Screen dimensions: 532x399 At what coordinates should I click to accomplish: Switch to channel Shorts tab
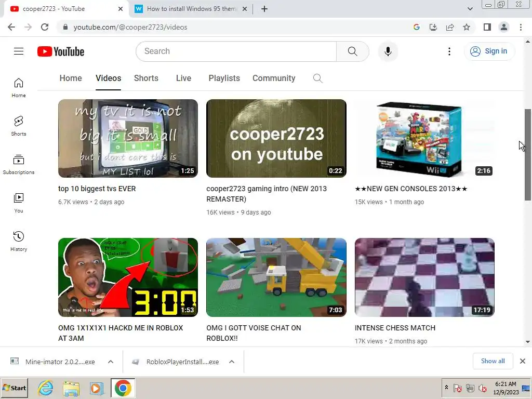coord(146,78)
